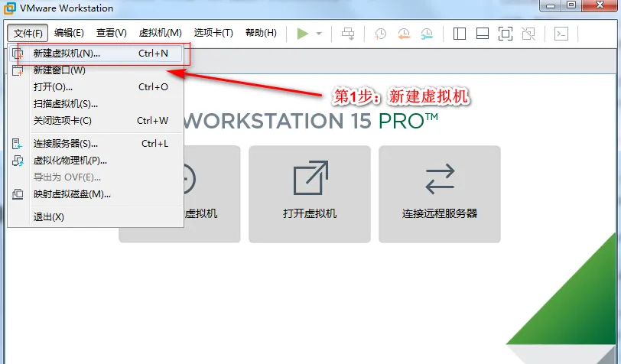This screenshot has height=364, width=621.
Task: Click the 连接远程服务器 arrows icon
Action: (x=440, y=179)
